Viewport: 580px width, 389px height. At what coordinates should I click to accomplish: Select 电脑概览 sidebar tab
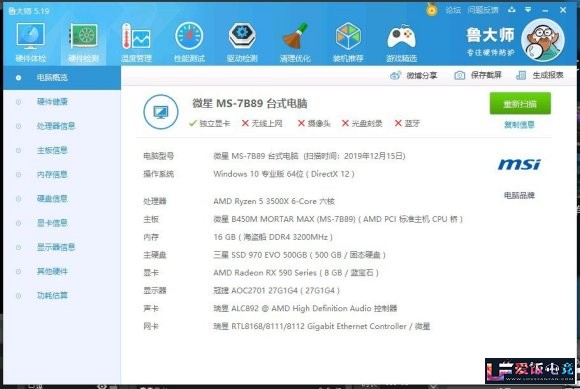tap(62, 78)
